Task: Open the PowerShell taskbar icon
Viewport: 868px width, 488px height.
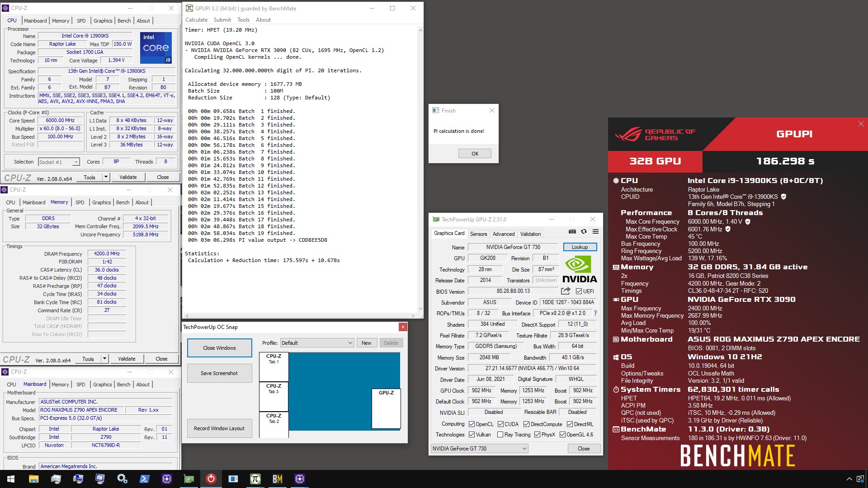Action: [144, 479]
